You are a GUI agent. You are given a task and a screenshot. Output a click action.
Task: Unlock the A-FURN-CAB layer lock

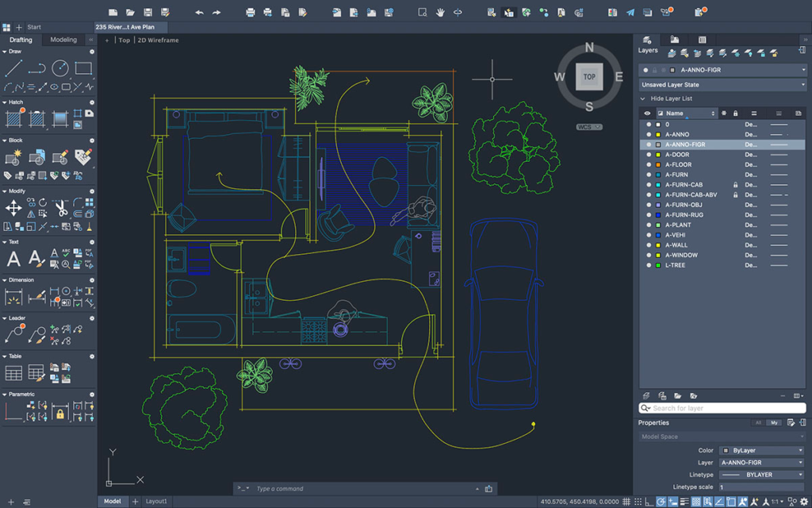click(735, 185)
